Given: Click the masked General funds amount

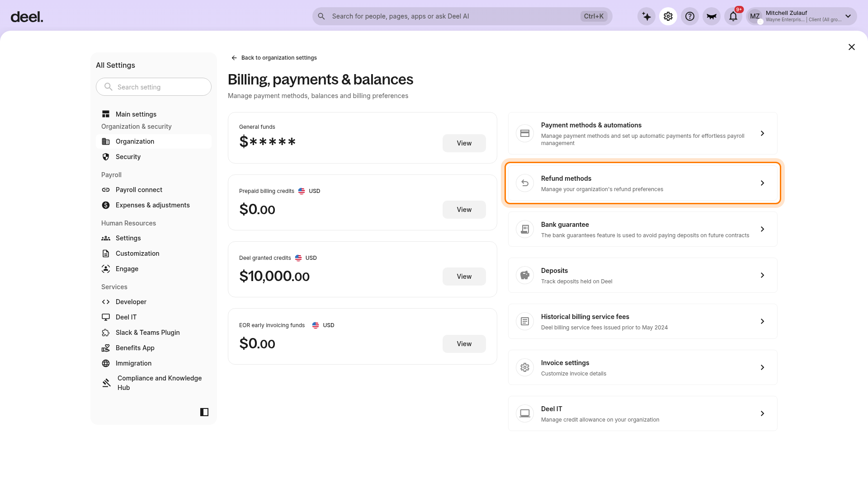Looking at the screenshot, I should [268, 142].
